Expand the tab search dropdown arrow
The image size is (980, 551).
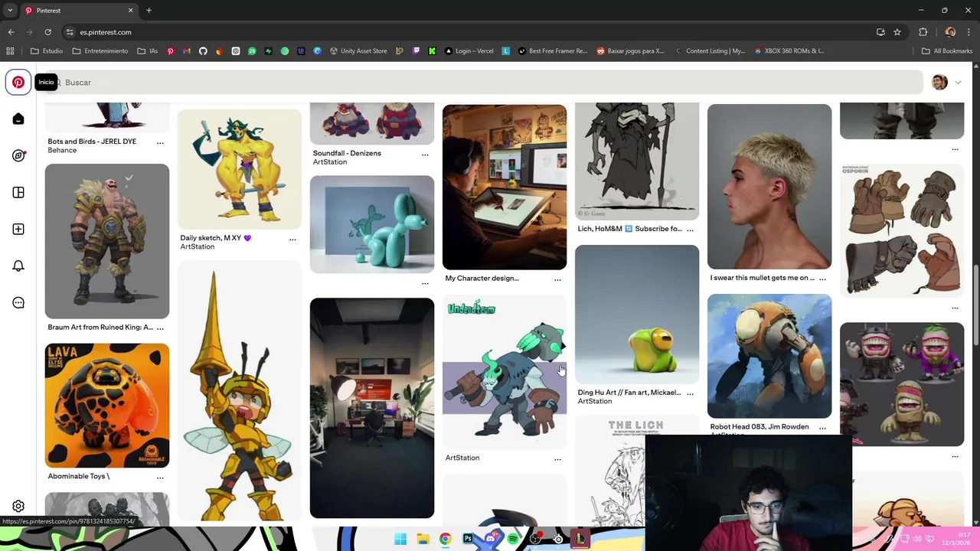click(10, 11)
